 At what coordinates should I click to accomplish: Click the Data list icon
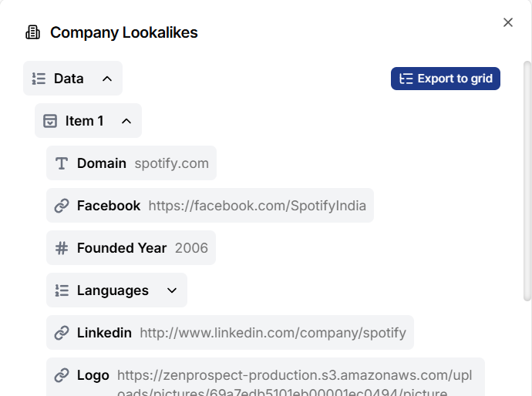[x=39, y=79]
